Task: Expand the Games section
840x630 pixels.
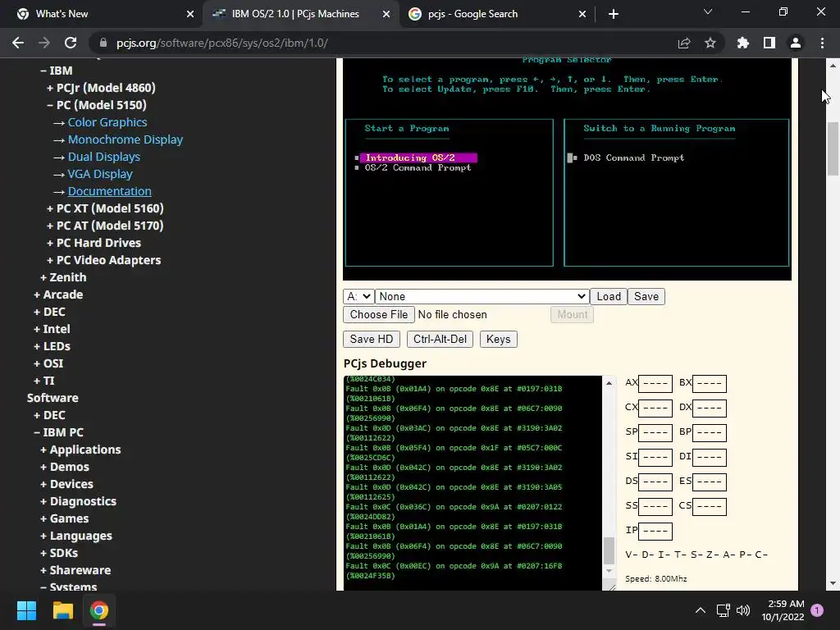Action: [x=64, y=518]
